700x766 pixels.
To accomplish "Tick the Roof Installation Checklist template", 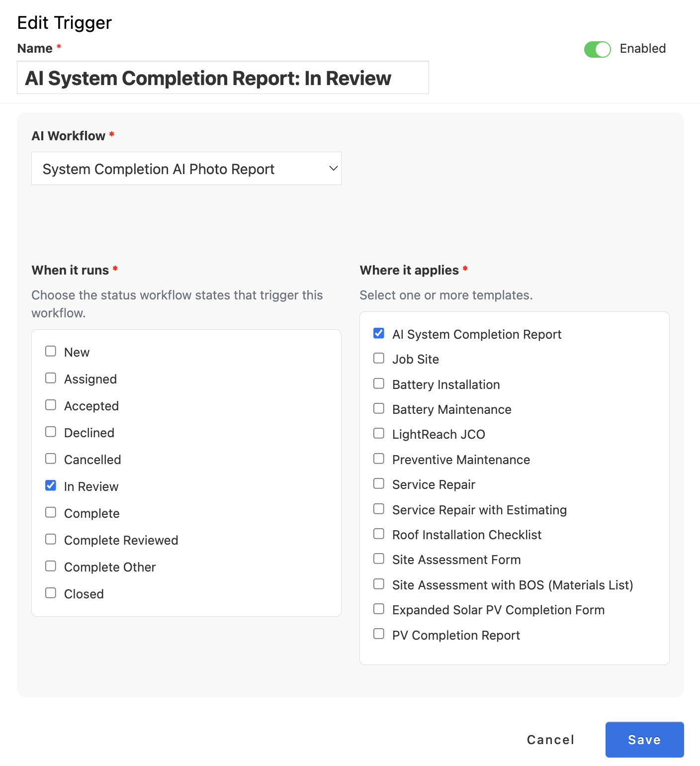I will click(379, 534).
